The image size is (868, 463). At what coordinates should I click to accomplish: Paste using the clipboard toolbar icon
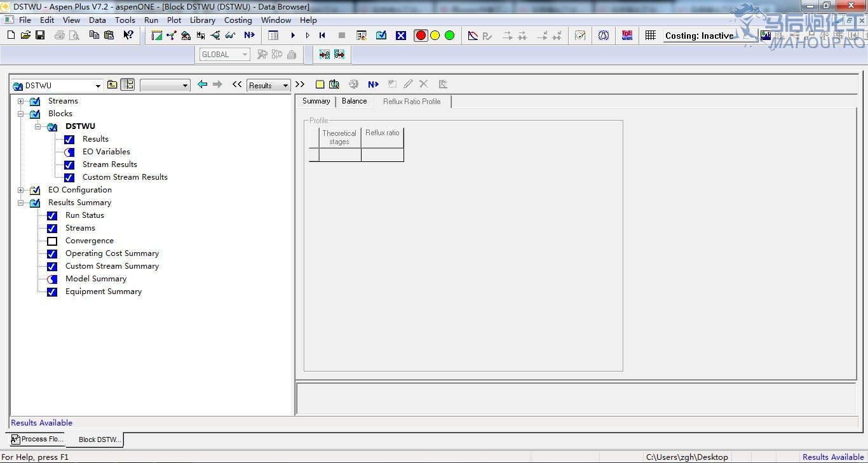pyautogui.click(x=109, y=36)
